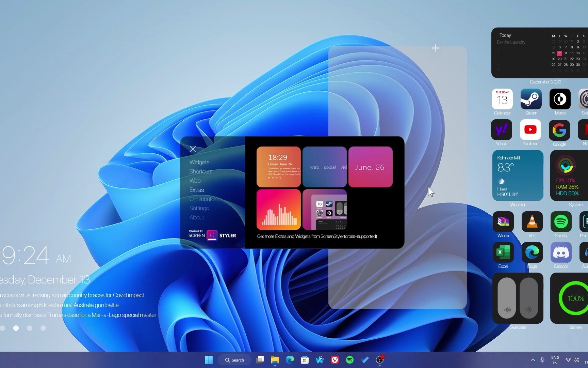
Task: Toggle dark Mode from the shortcut grid
Action: [560, 99]
